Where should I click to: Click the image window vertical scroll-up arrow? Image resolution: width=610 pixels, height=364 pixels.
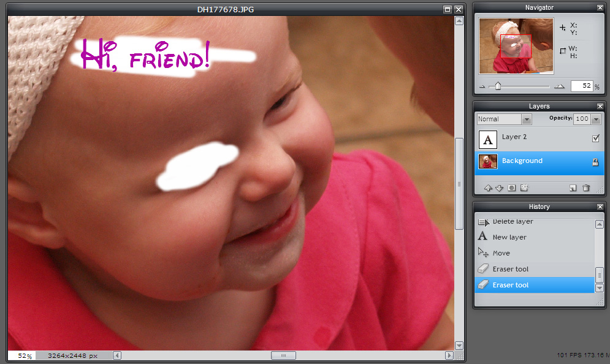[x=459, y=21]
